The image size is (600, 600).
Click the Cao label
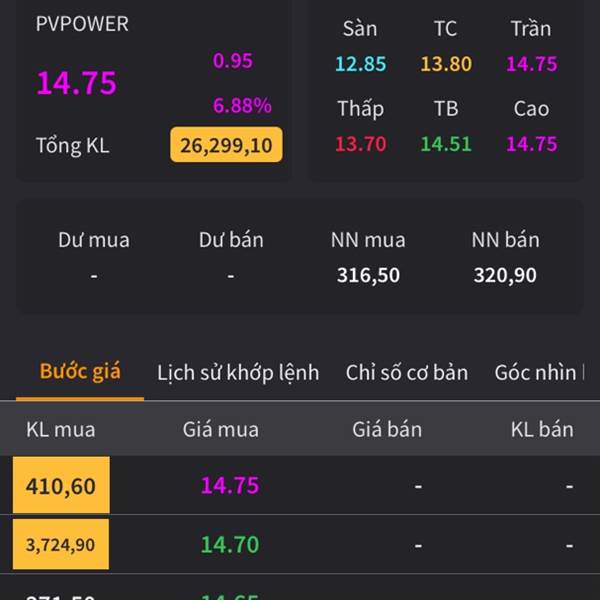(x=532, y=109)
